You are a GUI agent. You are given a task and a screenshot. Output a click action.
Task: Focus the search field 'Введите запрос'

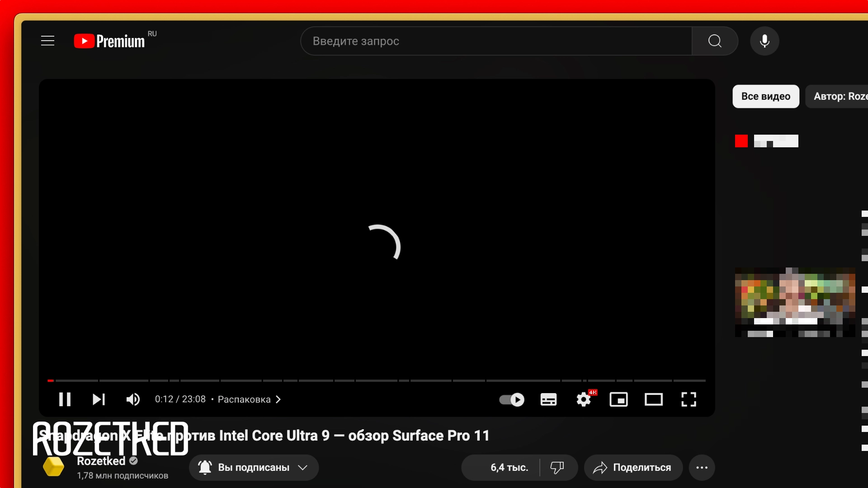point(496,41)
